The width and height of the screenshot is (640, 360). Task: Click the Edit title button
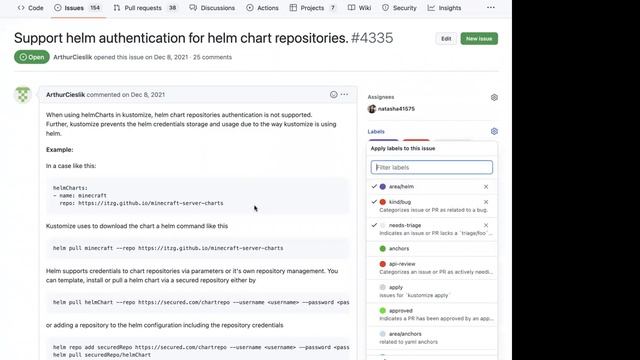click(446, 39)
